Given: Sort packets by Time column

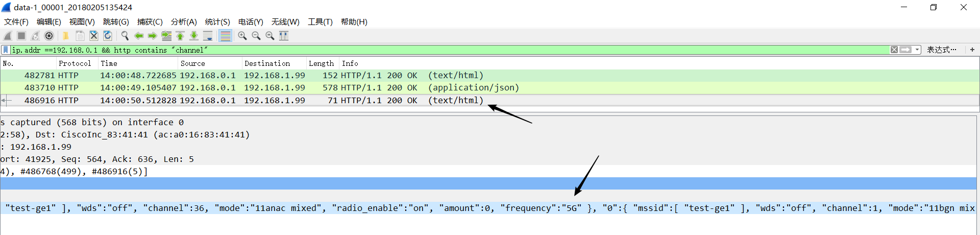Looking at the screenshot, I should click(138, 63).
